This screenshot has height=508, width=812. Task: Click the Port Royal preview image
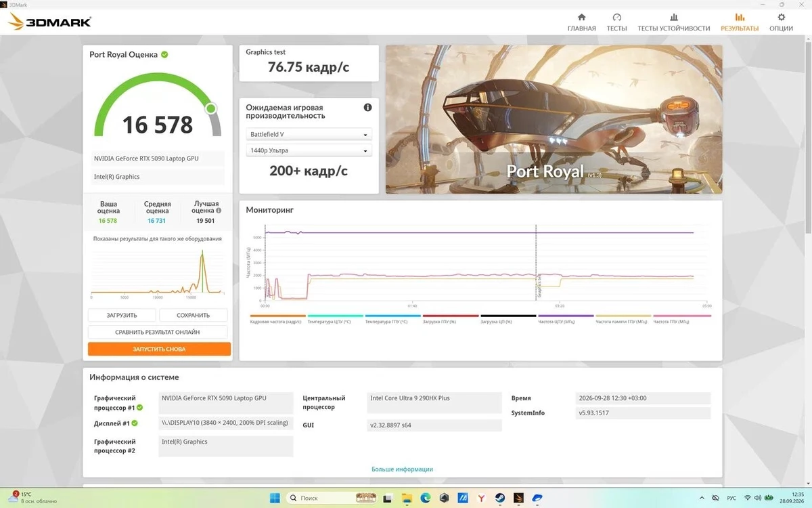tap(554, 119)
